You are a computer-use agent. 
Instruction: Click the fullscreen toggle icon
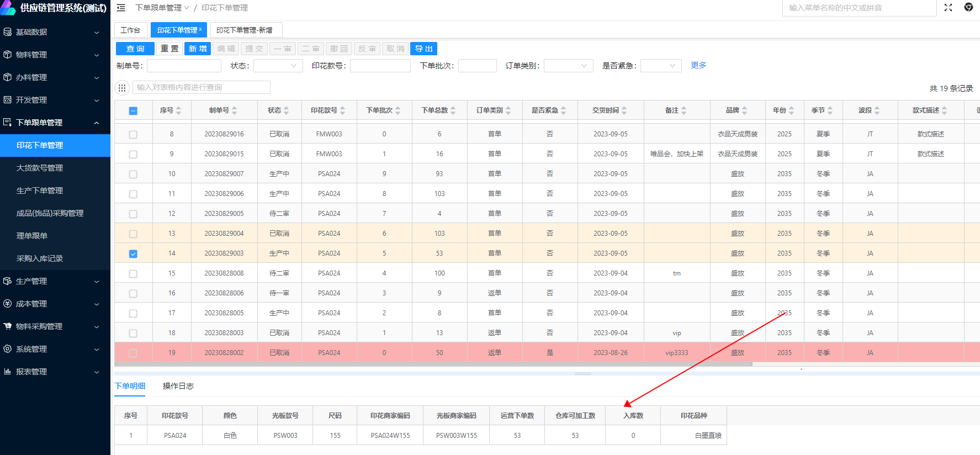948,8
